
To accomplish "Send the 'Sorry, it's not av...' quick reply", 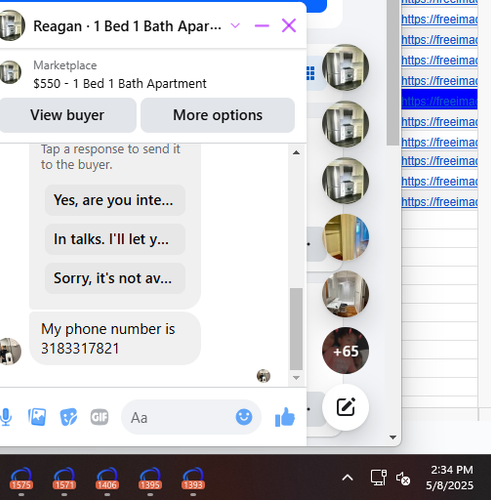I will pyautogui.click(x=115, y=278).
